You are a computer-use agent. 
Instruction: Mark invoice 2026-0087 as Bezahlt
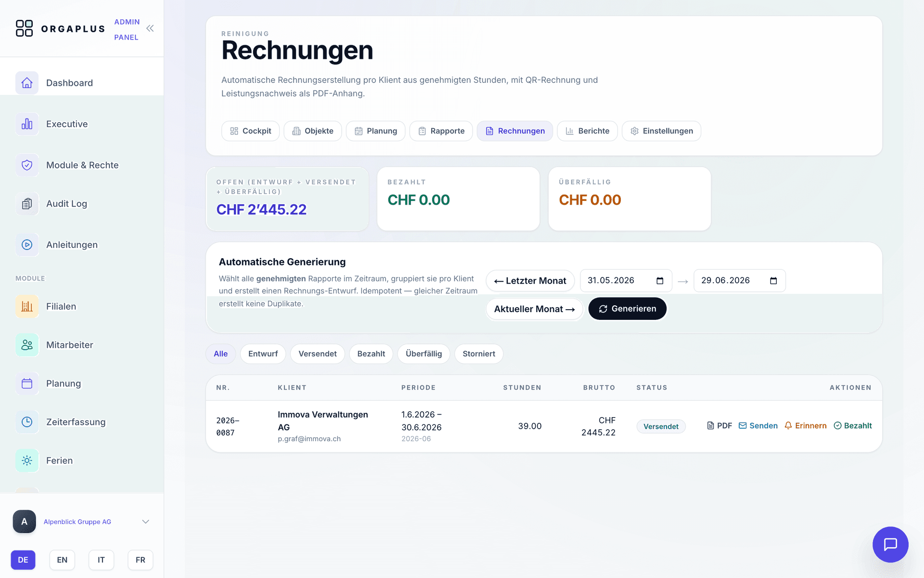pos(853,426)
